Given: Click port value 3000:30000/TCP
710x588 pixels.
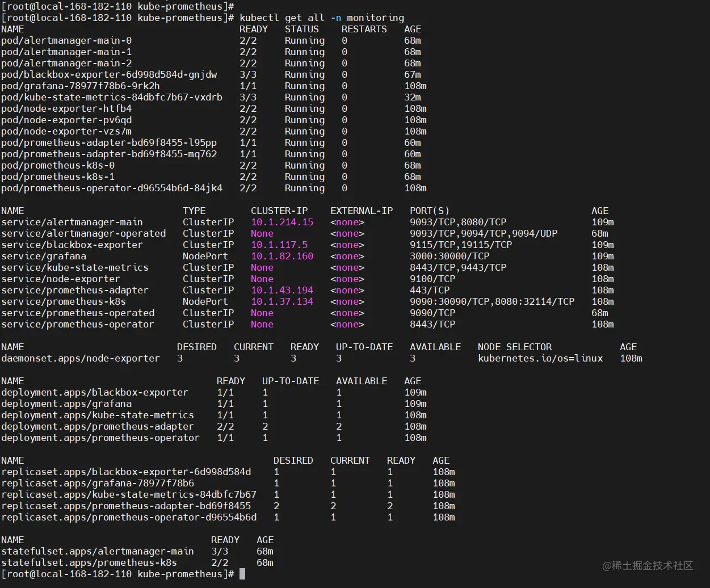Looking at the screenshot, I should click(449, 257).
